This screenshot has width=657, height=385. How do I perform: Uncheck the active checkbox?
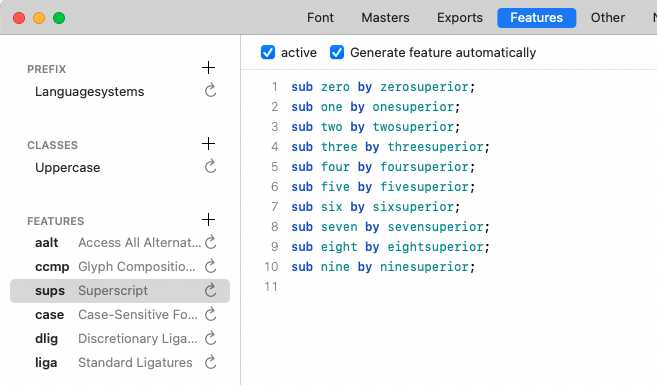point(268,52)
